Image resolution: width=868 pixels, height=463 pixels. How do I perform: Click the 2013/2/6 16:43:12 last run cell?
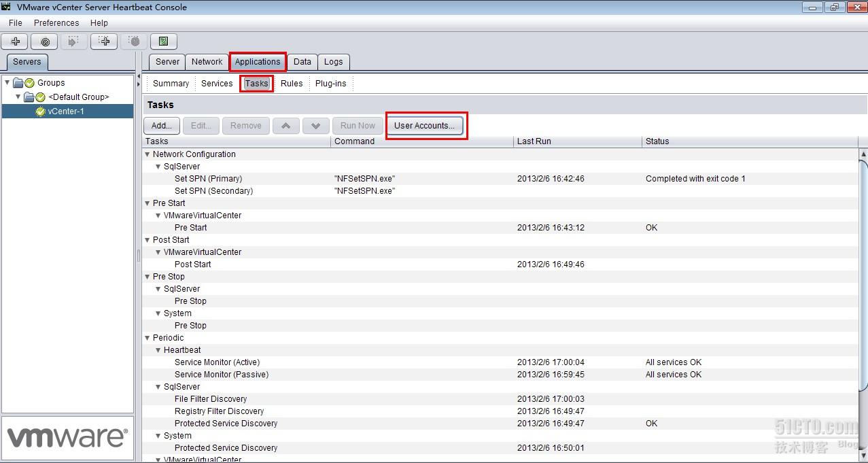coord(551,228)
